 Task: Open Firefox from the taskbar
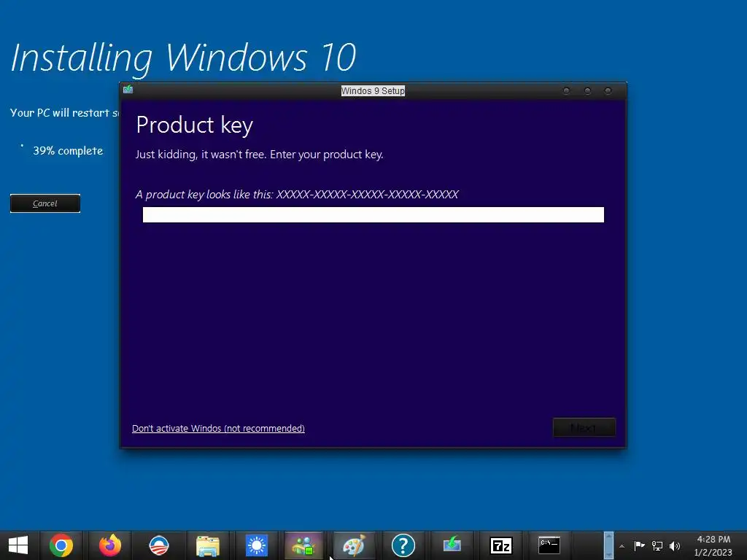[x=110, y=545]
